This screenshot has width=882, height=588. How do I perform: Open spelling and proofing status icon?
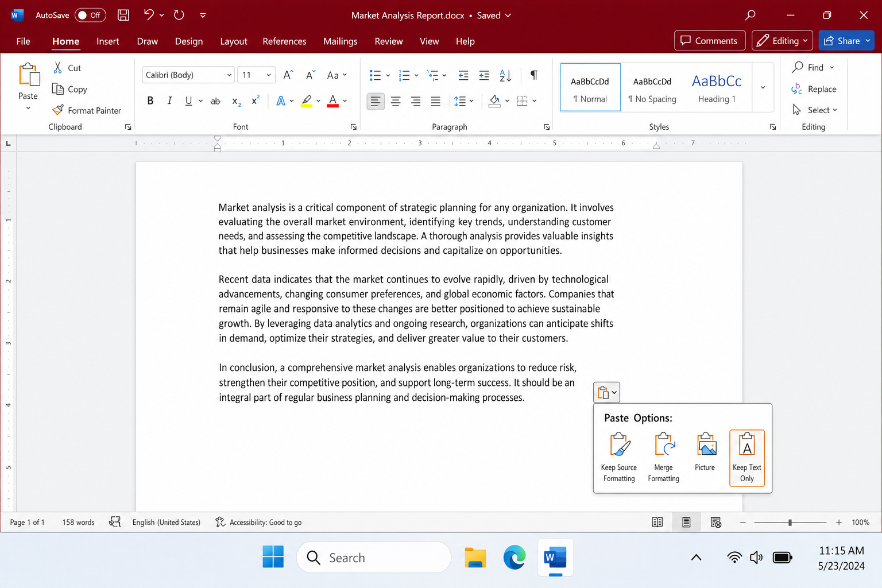coord(115,522)
